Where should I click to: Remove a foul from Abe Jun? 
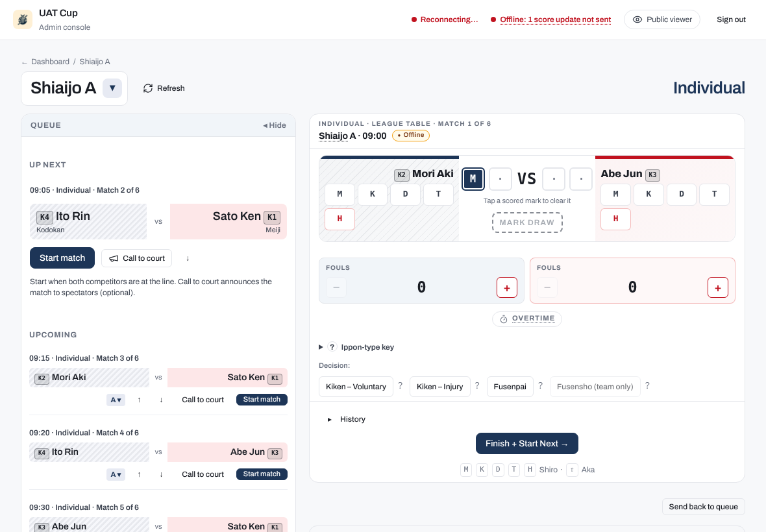tap(547, 287)
